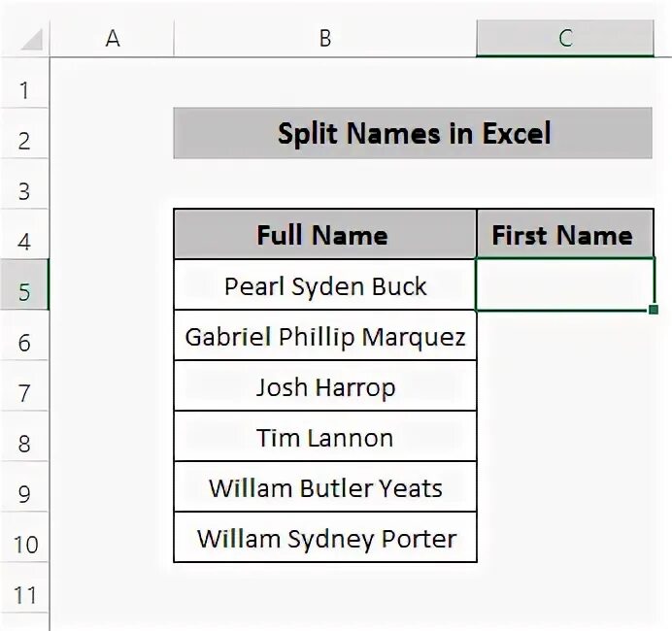Click the fill handle of cell C5

click(x=654, y=310)
